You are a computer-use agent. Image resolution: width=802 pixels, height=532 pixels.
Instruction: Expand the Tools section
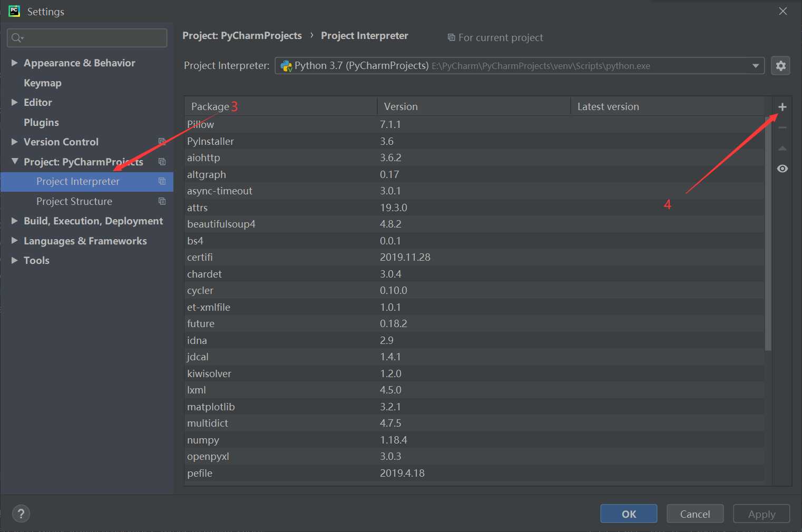[x=15, y=260]
